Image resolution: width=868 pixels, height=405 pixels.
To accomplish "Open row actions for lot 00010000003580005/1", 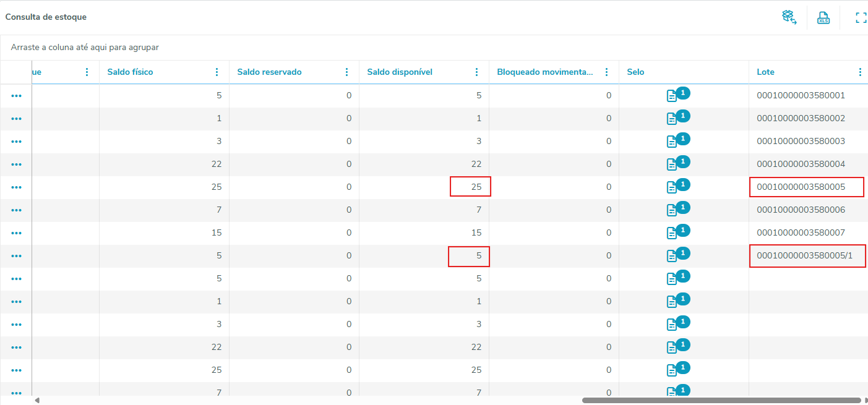I will click(x=16, y=256).
